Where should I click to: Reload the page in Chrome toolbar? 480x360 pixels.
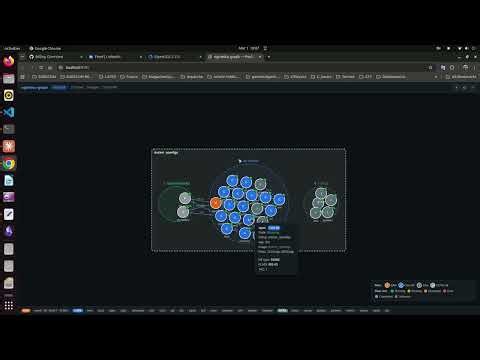41,68
